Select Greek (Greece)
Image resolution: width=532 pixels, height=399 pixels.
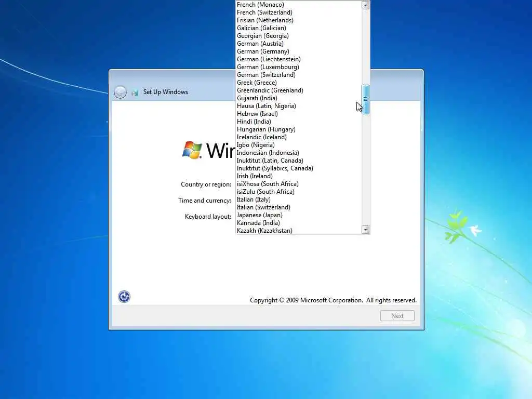tap(299, 83)
